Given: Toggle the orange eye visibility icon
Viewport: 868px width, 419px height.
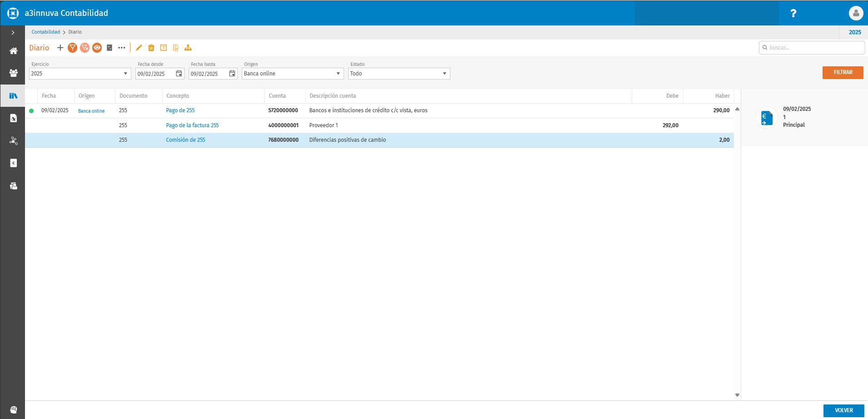Looking at the screenshot, I should pos(97,48).
